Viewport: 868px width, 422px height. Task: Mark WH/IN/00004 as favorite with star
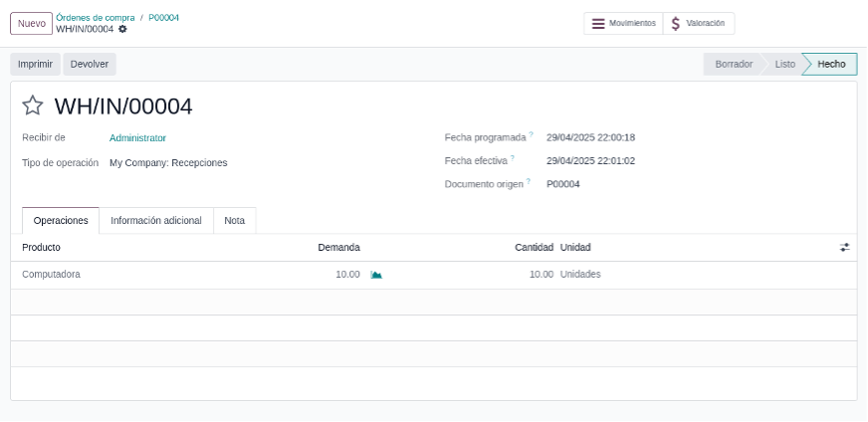33,105
